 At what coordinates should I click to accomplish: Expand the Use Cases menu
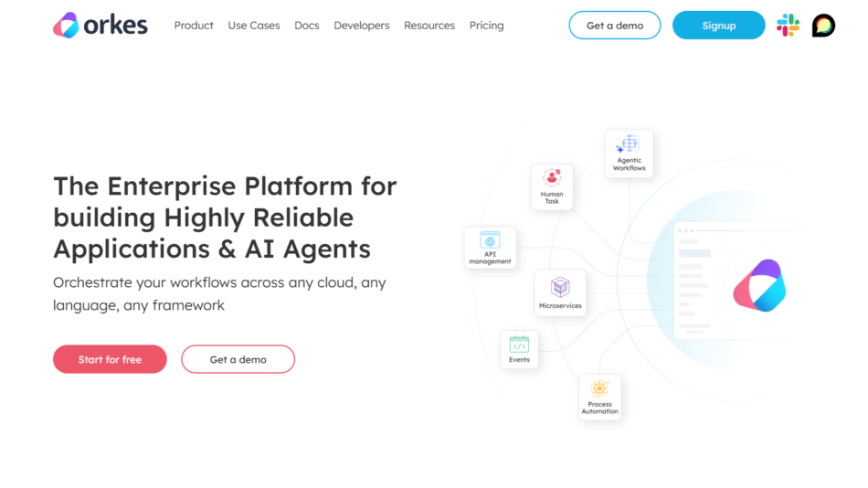[254, 26]
